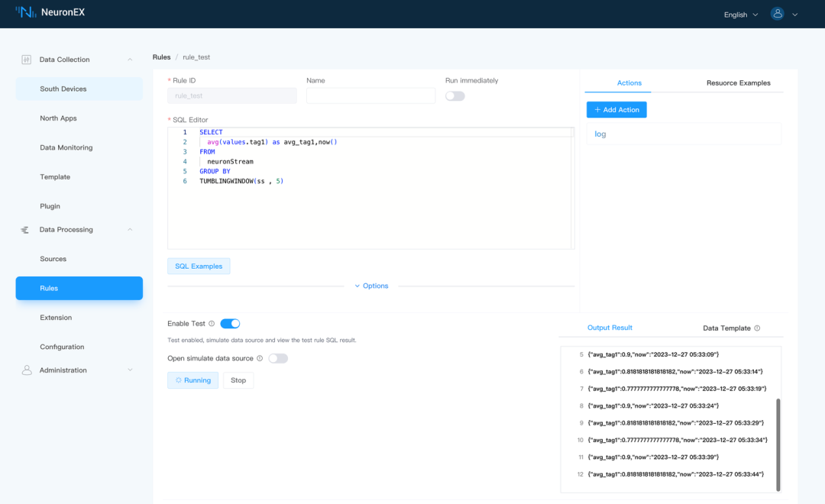This screenshot has height=504, width=825.
Task: Click the SELECT keyword in line 1
Action: pos(211,132)
